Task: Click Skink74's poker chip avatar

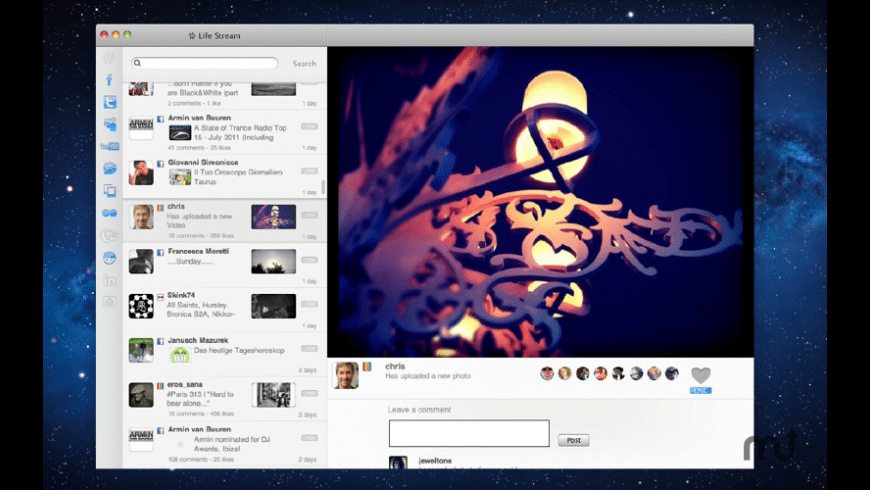Action: click(x=141, y=306)
